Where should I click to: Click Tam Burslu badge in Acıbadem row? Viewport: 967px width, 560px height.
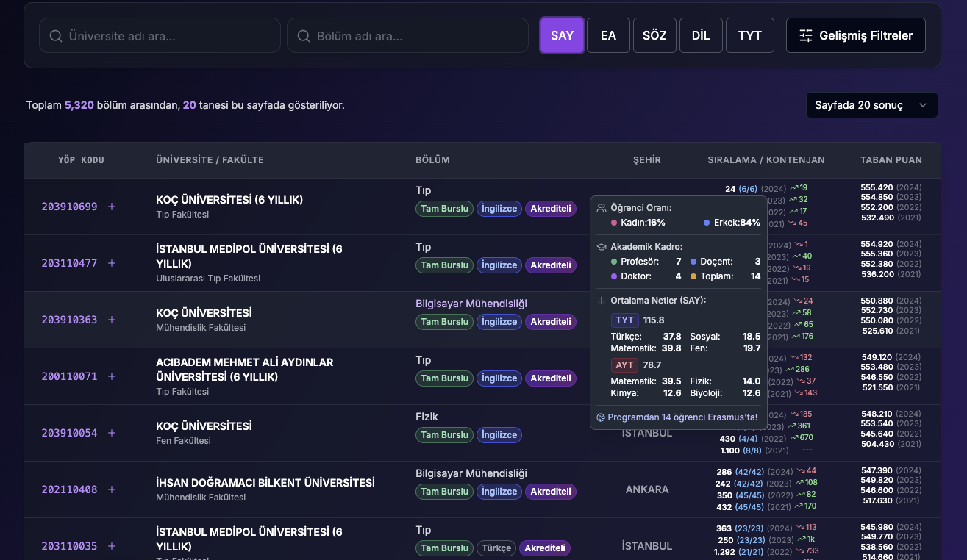444,378
